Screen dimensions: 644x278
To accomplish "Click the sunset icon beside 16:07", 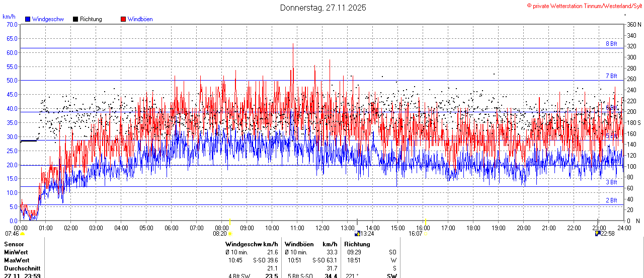I will point(426,234).
